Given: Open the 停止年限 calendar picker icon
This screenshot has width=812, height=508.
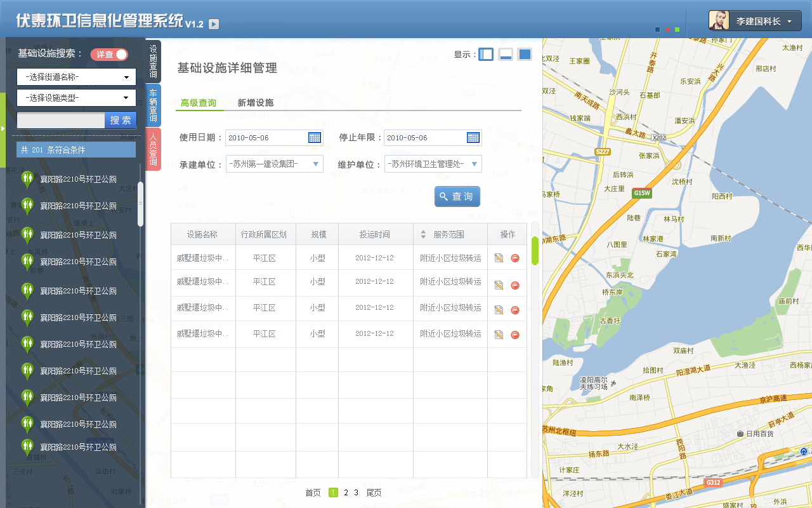Looking at the screenshot, I should pyautogui.click(x=473, y=138).
